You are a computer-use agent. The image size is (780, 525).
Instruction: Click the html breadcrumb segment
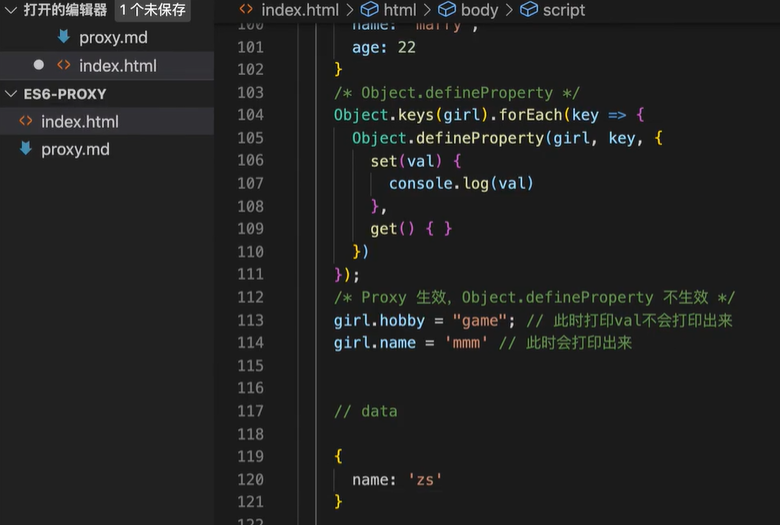pyautogui.click(x=400, y=10)
